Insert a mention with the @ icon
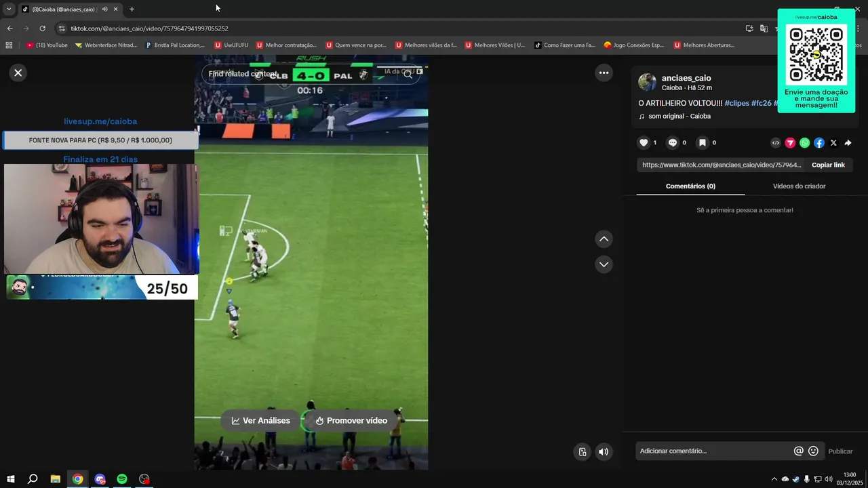Image resolution: width=868 pixels, height=488 pixels. click(798, 451)
